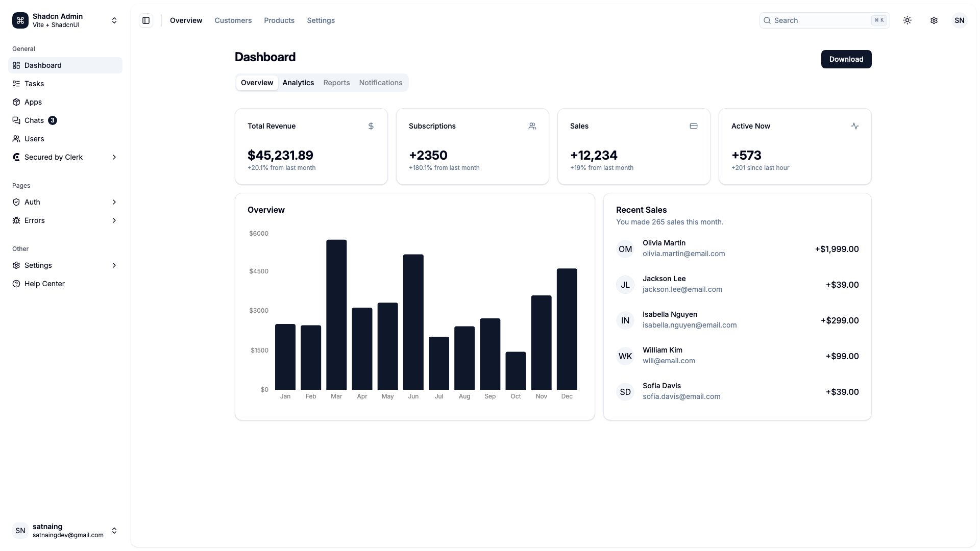
Task: Open the Customers page from navigation
Action: click(233, 20)
